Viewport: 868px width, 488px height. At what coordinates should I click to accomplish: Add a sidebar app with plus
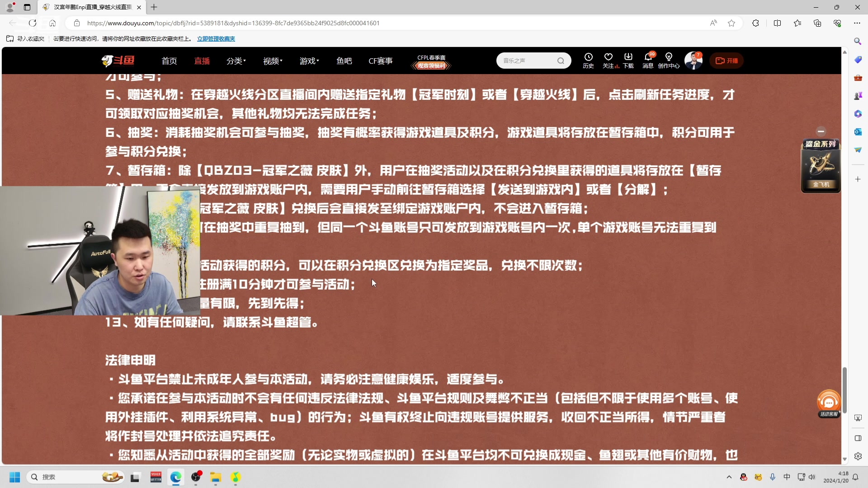[x=858, y=179]
